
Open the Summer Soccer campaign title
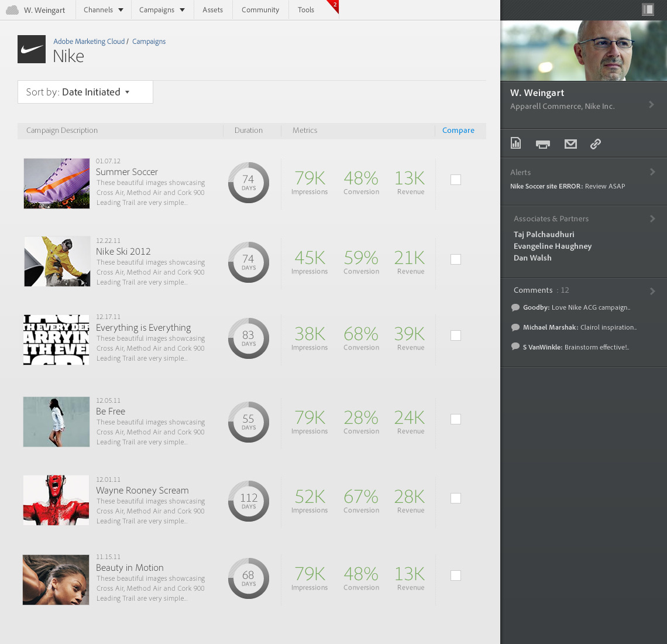pyautogui.click(x=127, y=172)
